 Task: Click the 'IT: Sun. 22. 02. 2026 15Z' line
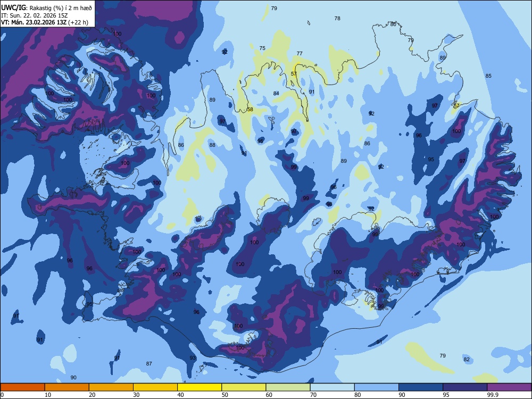(35, 15)
